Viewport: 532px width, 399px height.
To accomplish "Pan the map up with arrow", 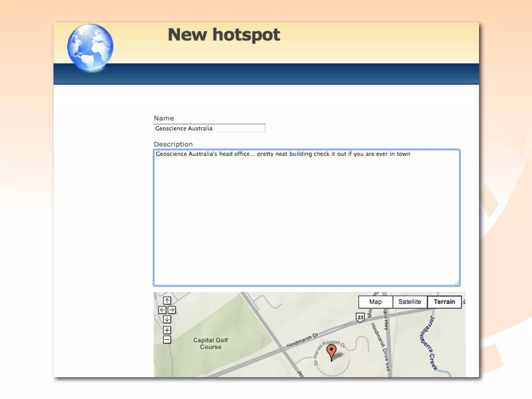I will 167,301.
